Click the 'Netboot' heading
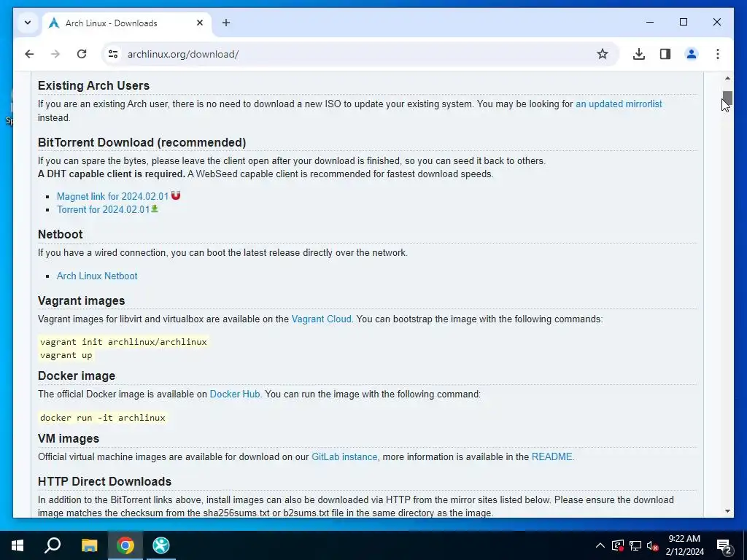 tap(60, 234)
